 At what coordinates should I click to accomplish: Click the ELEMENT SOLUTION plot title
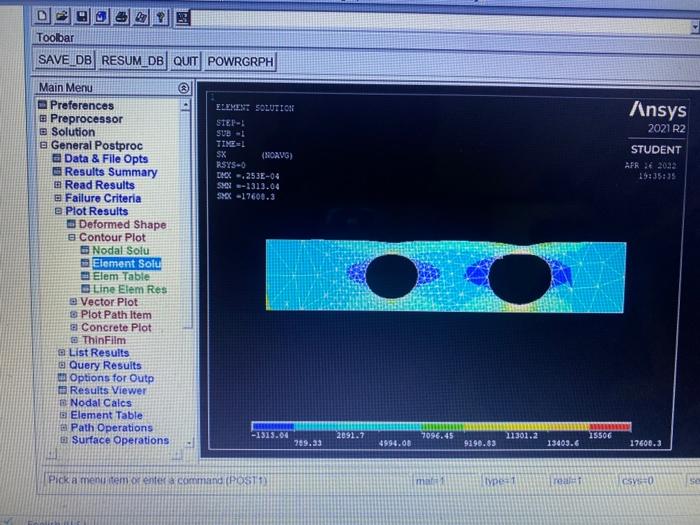255,108
